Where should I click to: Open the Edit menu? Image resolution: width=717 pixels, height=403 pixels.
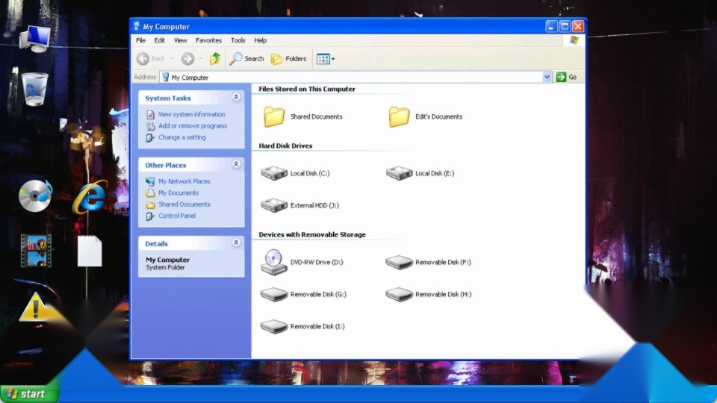159,40
